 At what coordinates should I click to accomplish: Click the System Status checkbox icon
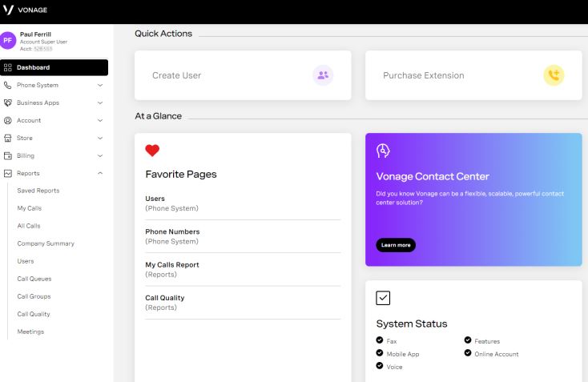click(383, 298)
